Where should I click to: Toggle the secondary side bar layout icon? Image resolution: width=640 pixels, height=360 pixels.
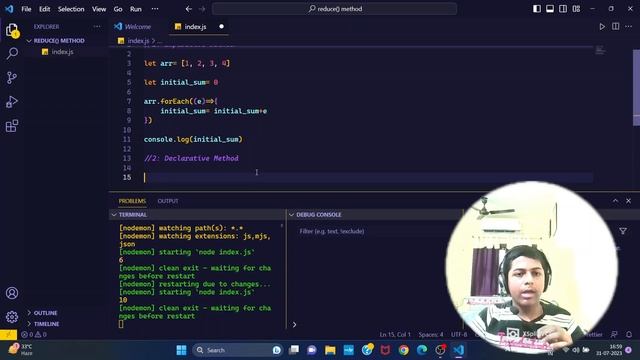pos(563,9)
